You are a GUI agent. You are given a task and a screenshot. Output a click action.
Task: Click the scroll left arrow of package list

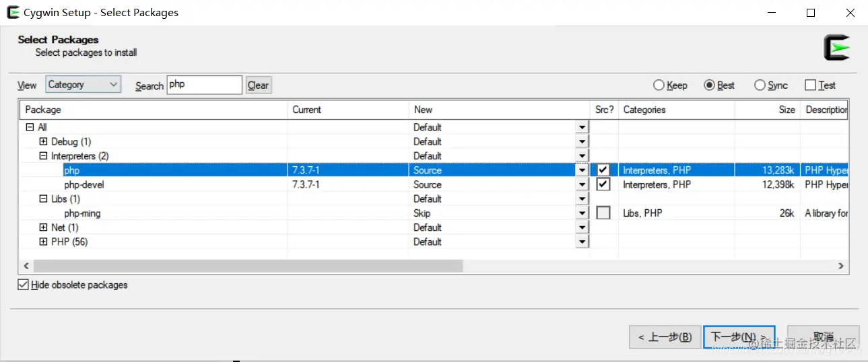click(x=27, y=266)
